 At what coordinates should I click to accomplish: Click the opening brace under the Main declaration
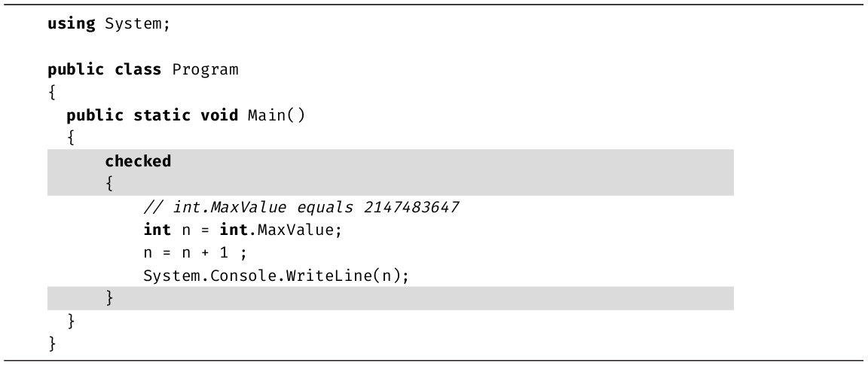click(70, 139)
